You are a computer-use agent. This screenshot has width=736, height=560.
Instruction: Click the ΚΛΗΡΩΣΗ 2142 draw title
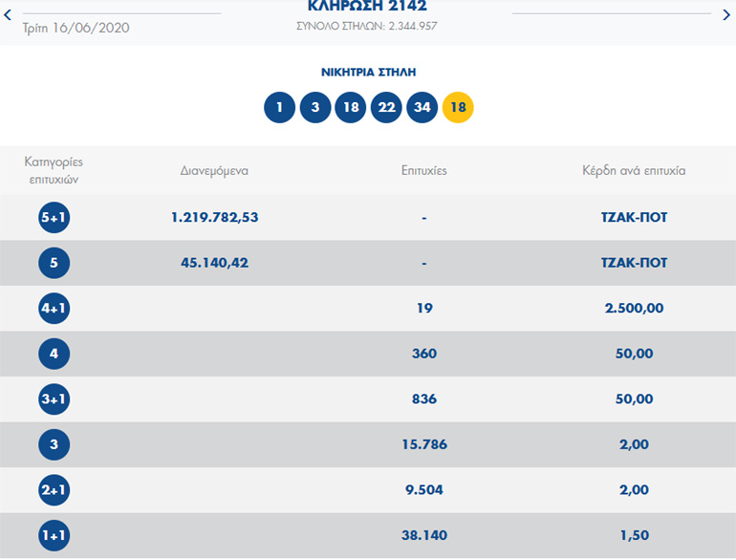point(367,7)
